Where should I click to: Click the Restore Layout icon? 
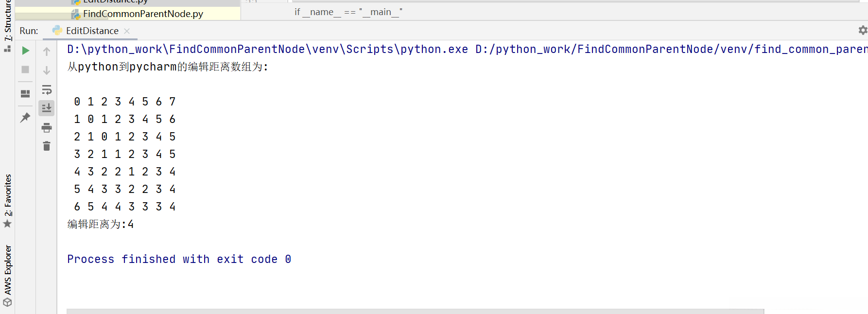(26, 93)
